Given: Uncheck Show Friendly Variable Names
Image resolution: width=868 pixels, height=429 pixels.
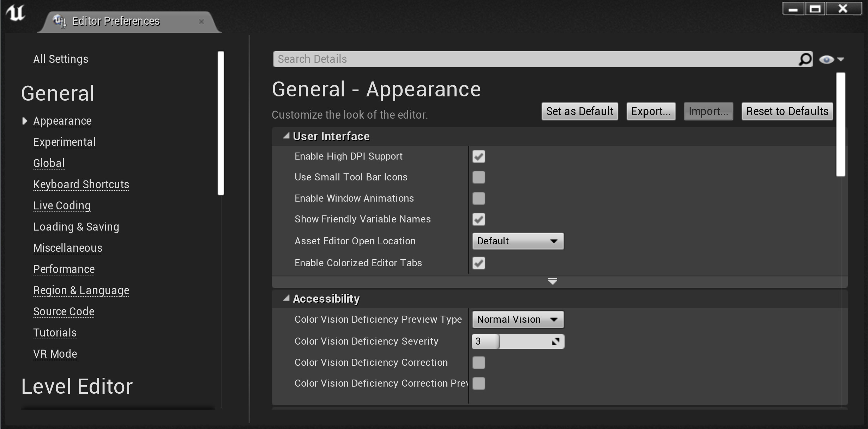Looking at the screenshot, I should click(x=478, y=219).
